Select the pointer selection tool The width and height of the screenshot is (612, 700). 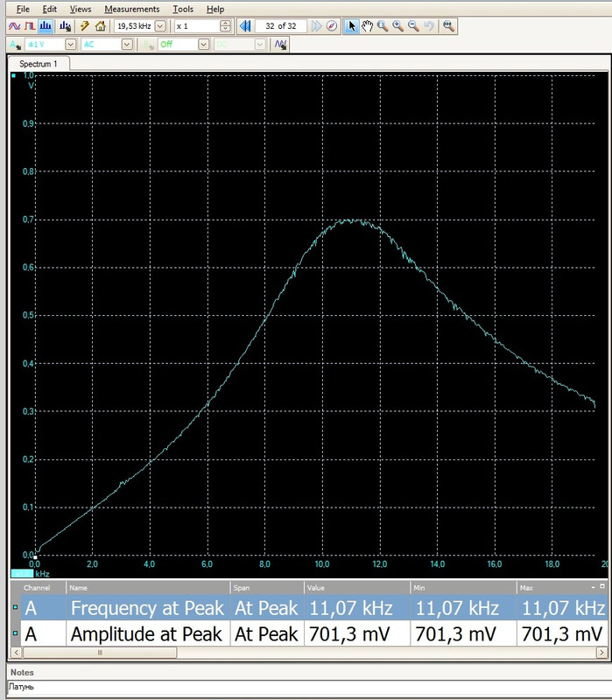click(x=352, y=26)
